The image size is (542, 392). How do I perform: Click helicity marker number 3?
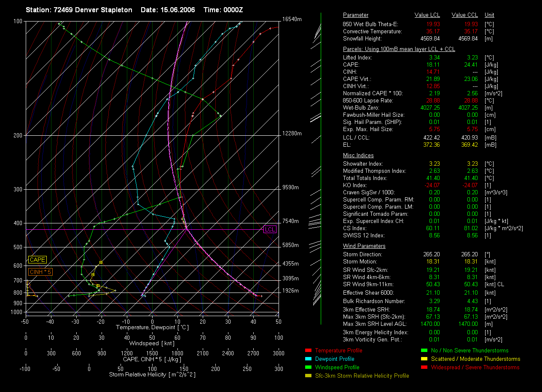(101, 262)
